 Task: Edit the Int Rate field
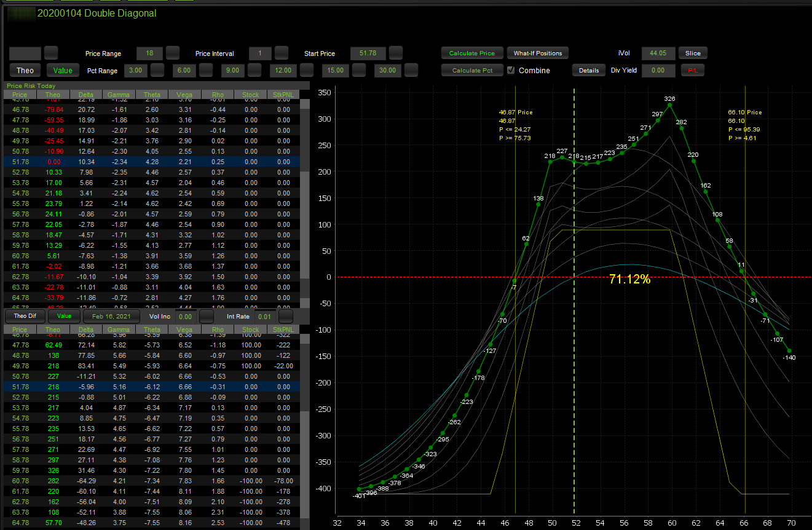264,316
